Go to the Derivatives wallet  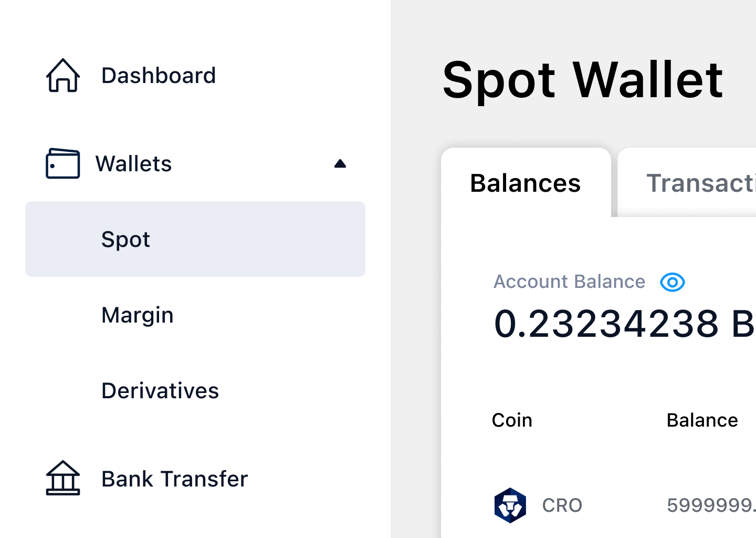pos(160,391)
